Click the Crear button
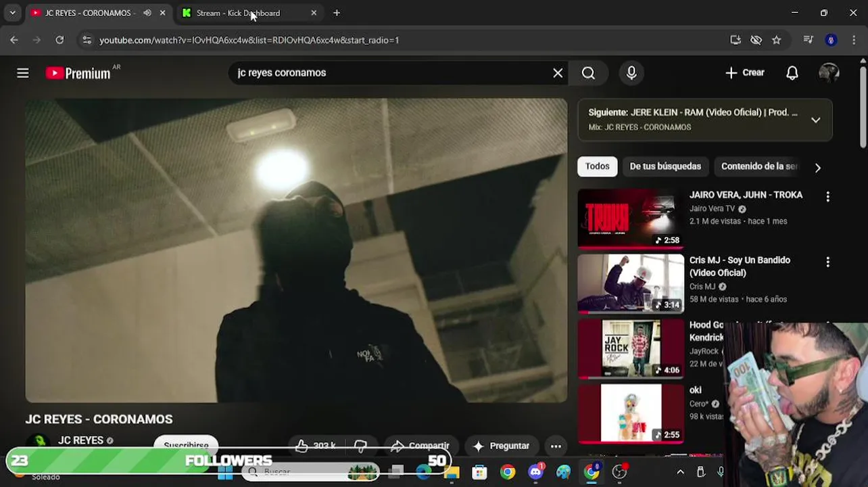Image resolution: width=868 pixels, height=487 pixels. click(744, 73)
